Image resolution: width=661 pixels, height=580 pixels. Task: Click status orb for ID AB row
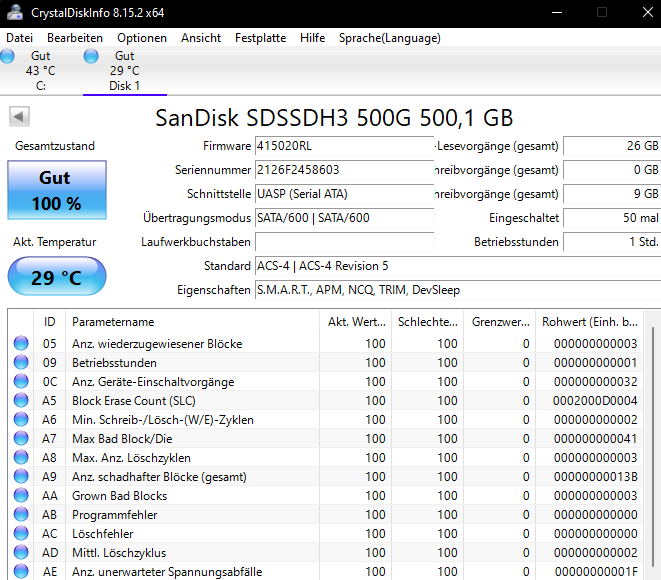tap(21, 514)
